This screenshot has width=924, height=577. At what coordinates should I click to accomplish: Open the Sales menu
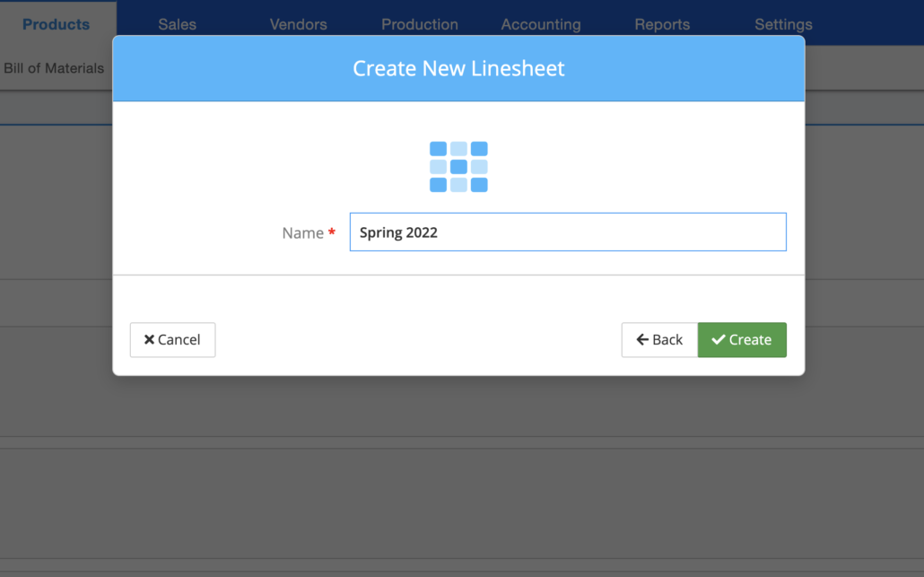point(177,24)
